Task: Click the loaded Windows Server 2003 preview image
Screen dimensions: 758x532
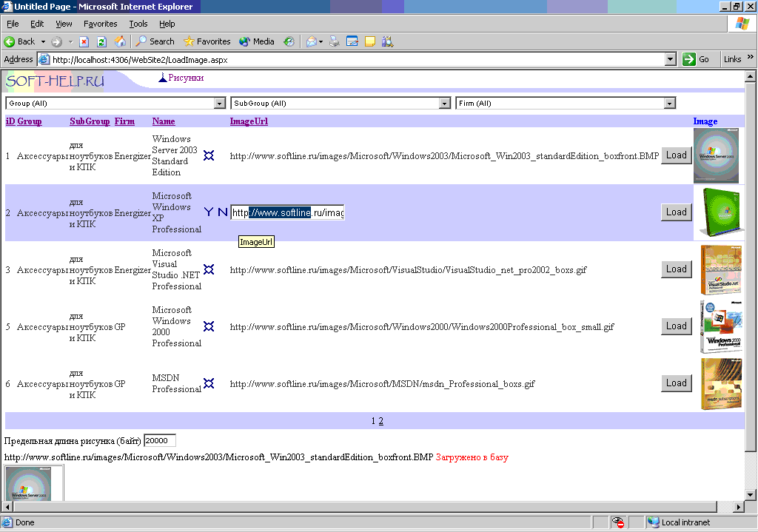Action: 29,484
